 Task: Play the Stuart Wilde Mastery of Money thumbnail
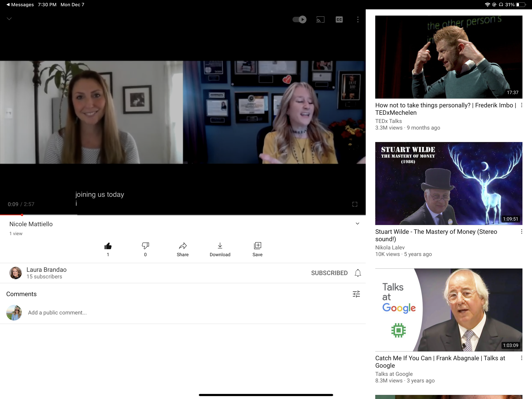448,183
